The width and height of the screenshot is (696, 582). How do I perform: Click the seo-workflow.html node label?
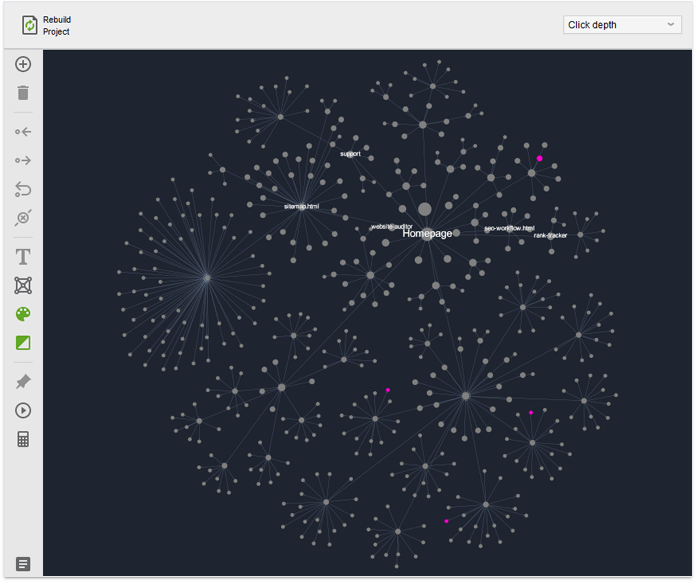click(x=509, y=228)
